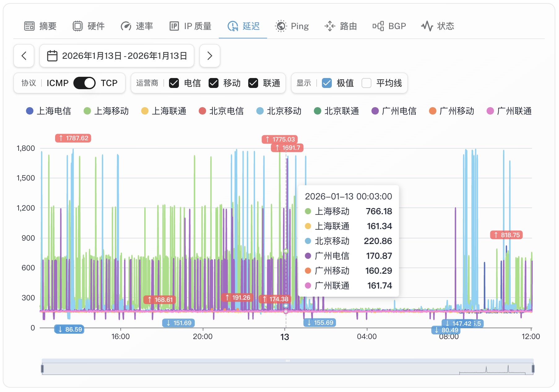Select the 延迟 latency tab
The image size is (559, 392).
pos(243,26)
